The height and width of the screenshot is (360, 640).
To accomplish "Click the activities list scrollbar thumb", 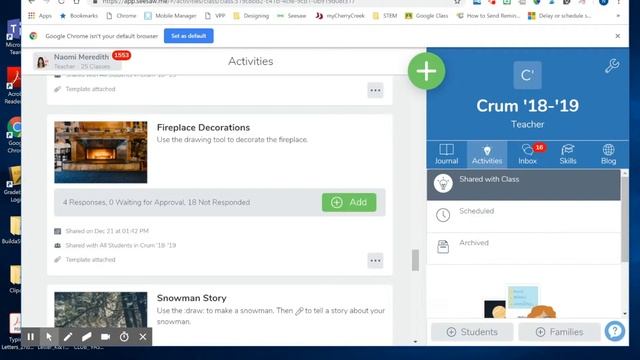I will click(415, 260).
